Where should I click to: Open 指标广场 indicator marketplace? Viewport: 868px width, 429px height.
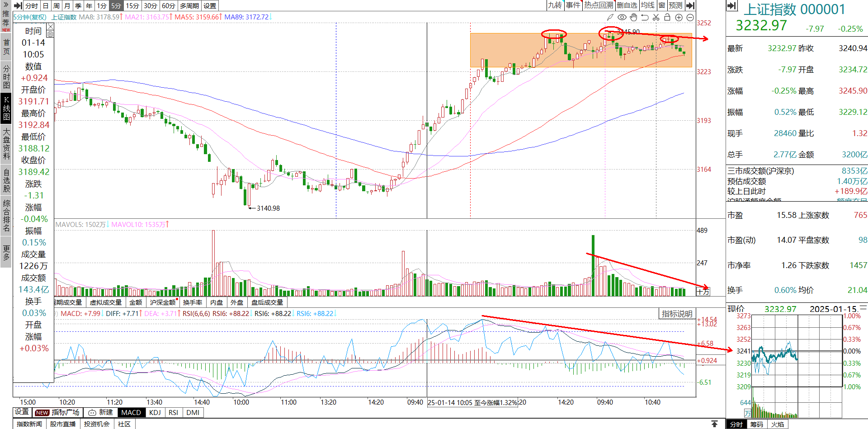[57, 412]
